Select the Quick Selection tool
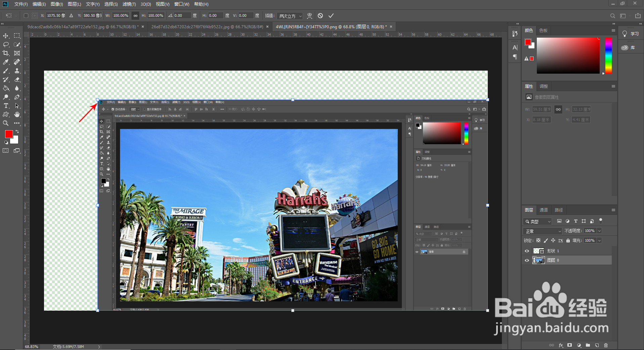 tap(17, 44)
